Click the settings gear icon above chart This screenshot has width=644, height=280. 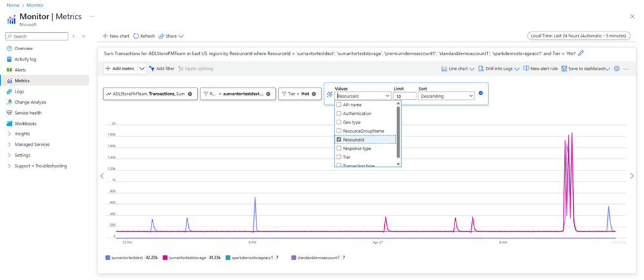(x=616, y=68)
